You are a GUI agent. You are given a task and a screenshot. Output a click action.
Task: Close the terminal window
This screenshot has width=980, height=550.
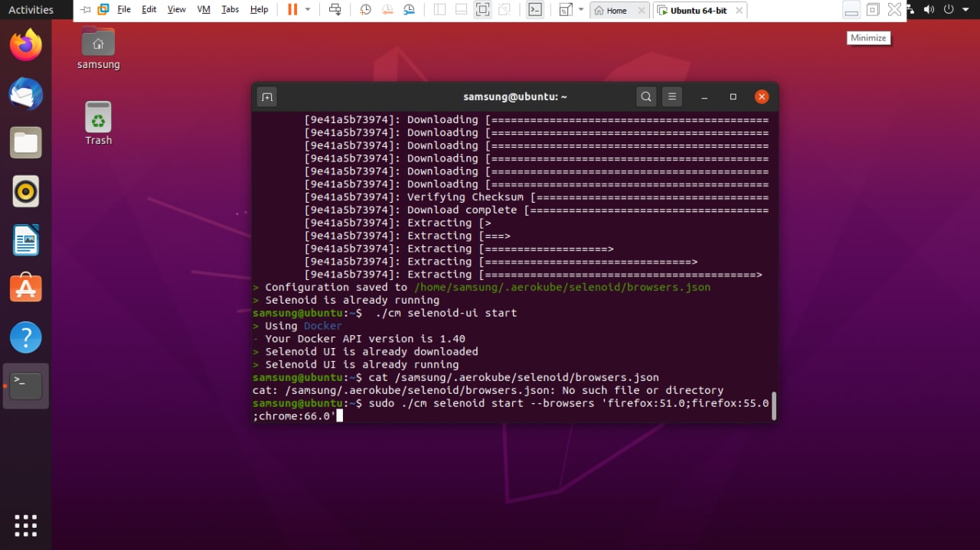click(761, 97)
